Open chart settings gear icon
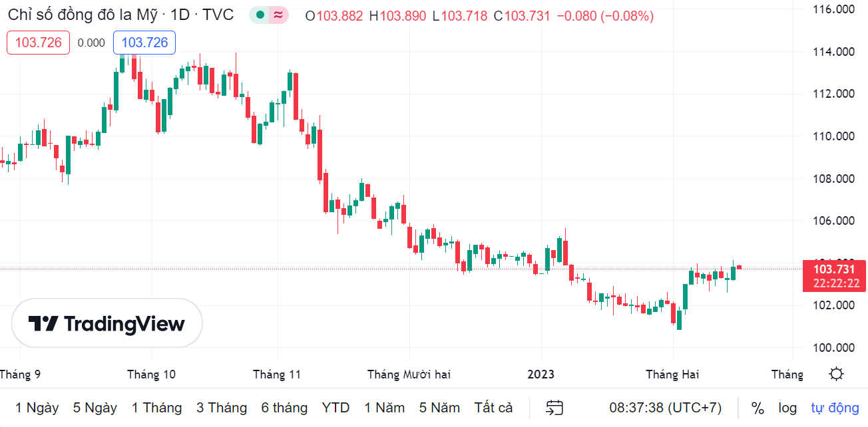Viewport: 868px width, 427px height. click(837, 374)
